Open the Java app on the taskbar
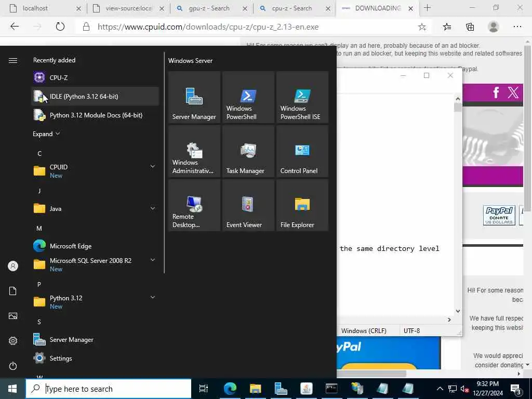 (307, 389)
